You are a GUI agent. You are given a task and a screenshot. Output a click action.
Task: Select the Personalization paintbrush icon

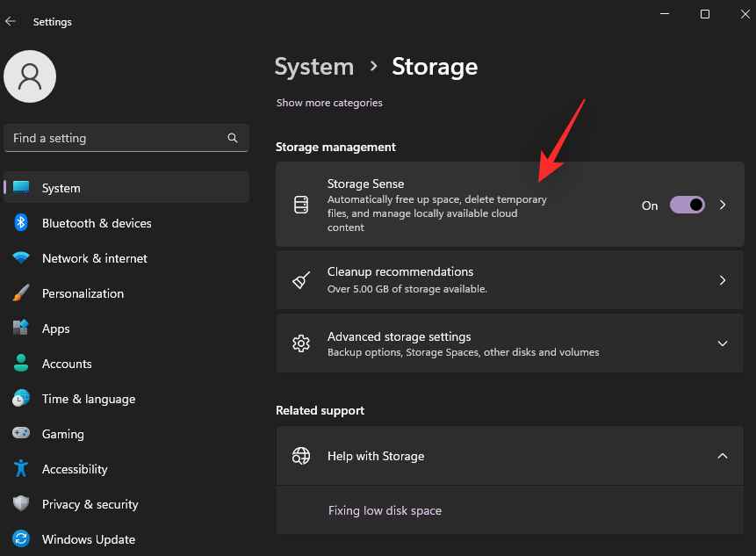point(21,292)
